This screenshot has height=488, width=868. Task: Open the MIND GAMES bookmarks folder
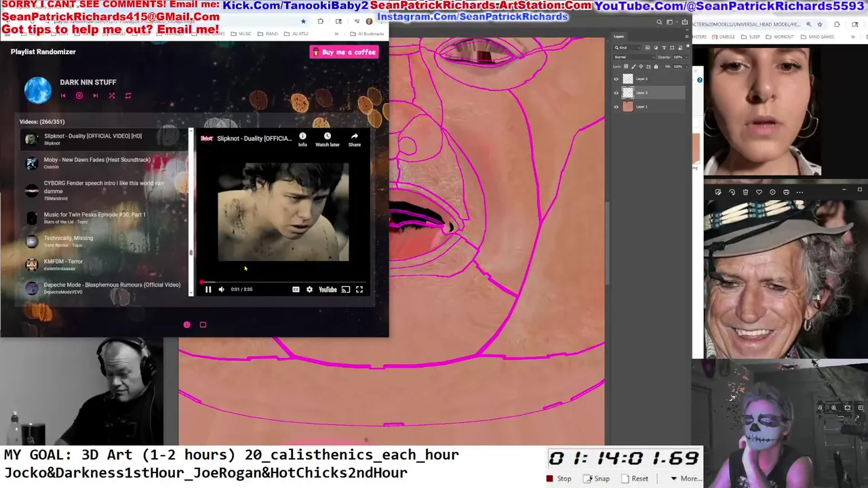(x=818, y=37)
